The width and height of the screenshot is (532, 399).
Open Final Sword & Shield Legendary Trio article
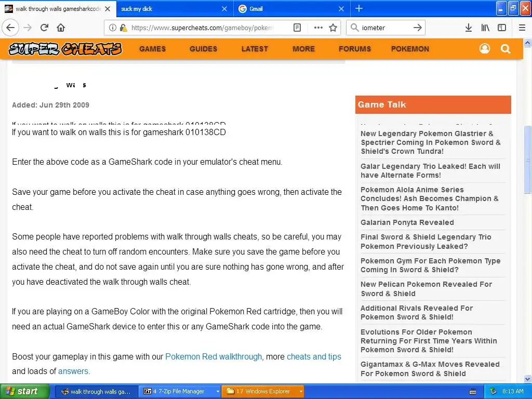[426, 242]
